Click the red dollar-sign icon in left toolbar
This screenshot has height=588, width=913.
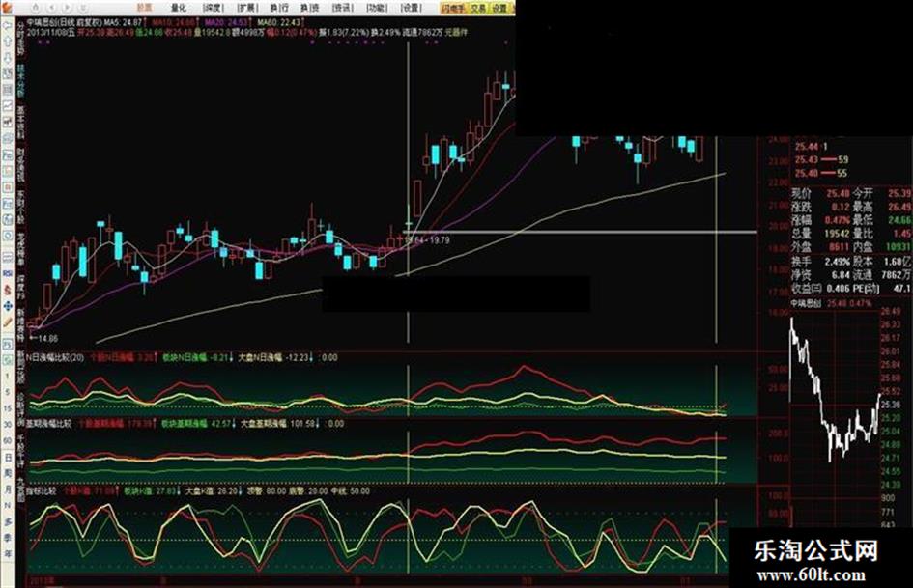point(8,290)
